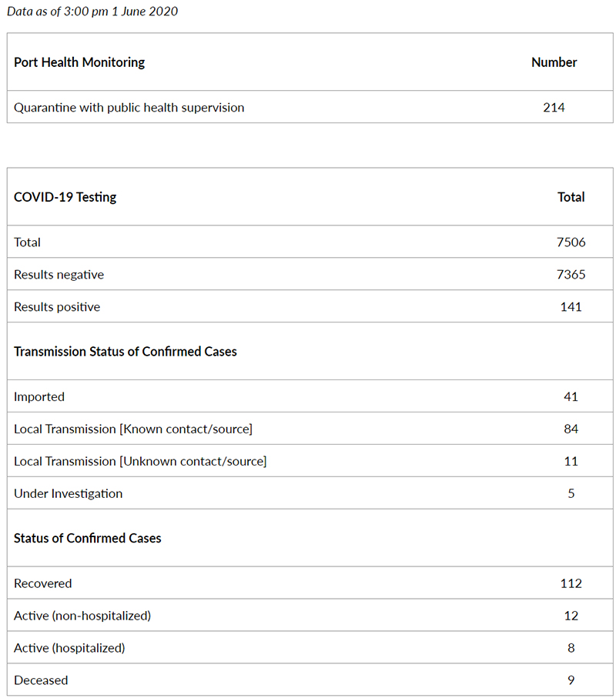Select the Port Health Monitoring header
Image resolution: width=616 pixels, height=698 pixels.
[79, 62]
